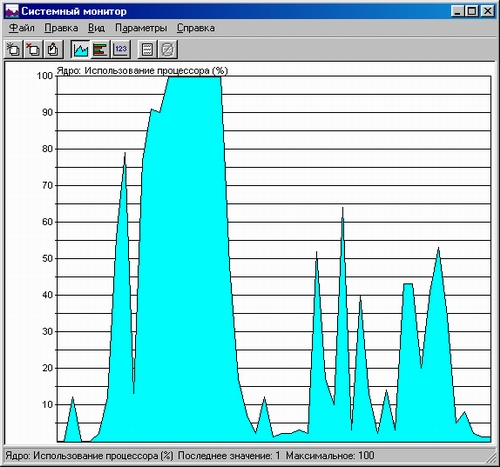Screen dimensions: 500x467
Task: Click the grayed Stop Logging icon
Action: tap(167, 50)
